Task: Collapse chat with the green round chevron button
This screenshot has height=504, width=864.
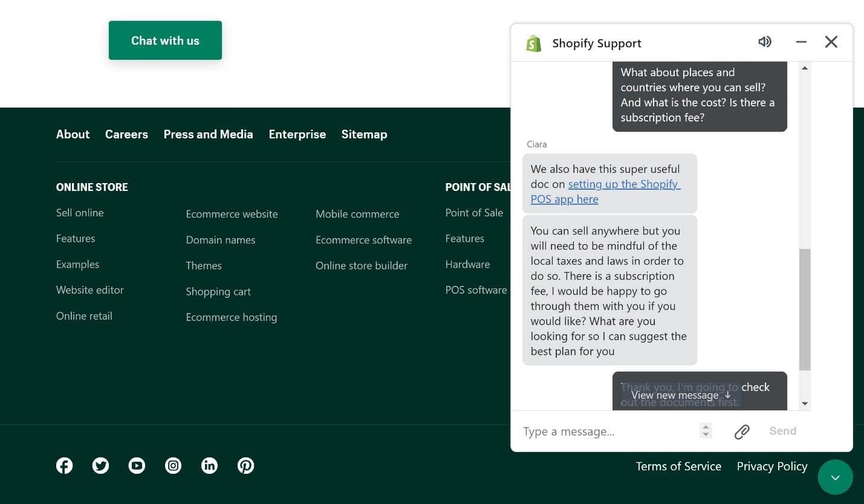Action: click(835, 477)
